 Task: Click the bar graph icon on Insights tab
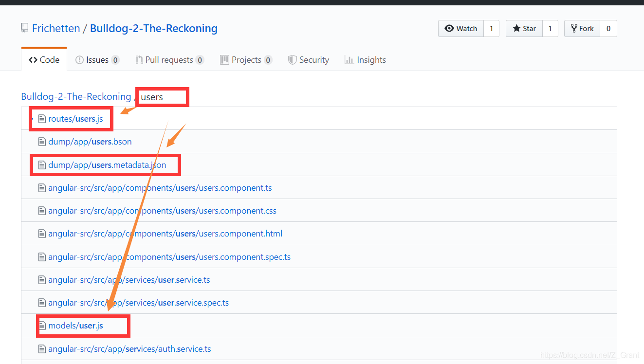(349, 60)
